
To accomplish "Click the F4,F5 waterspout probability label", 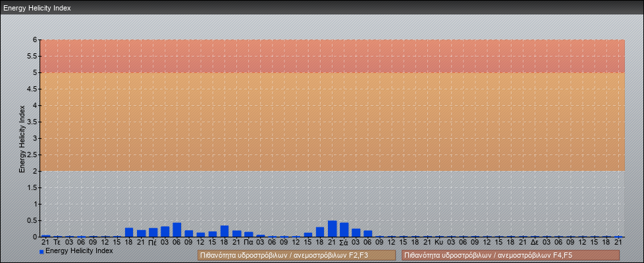I will click(x=510, y=255).
